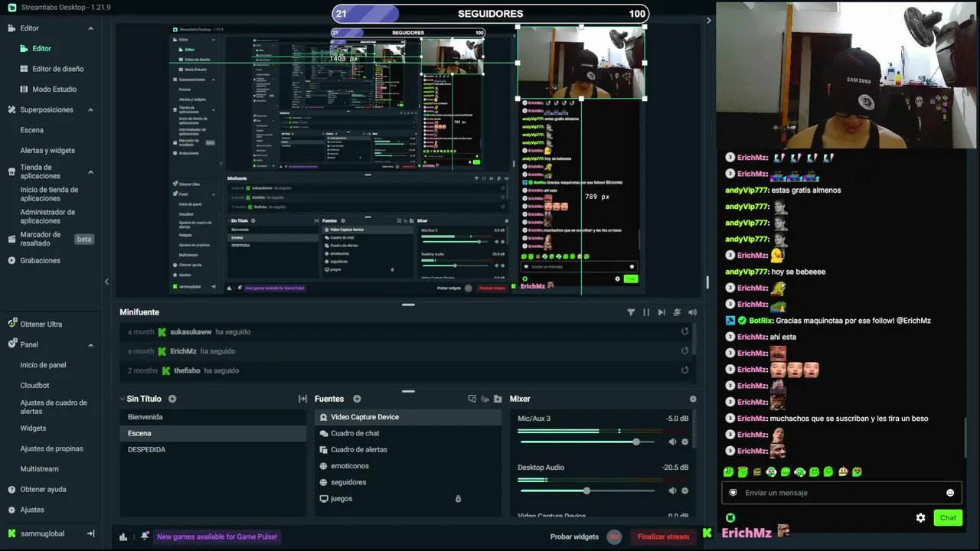This screenshot has width=980, height=551.
Task: Open the emoji picker in chat input
Action: (950, 493)
